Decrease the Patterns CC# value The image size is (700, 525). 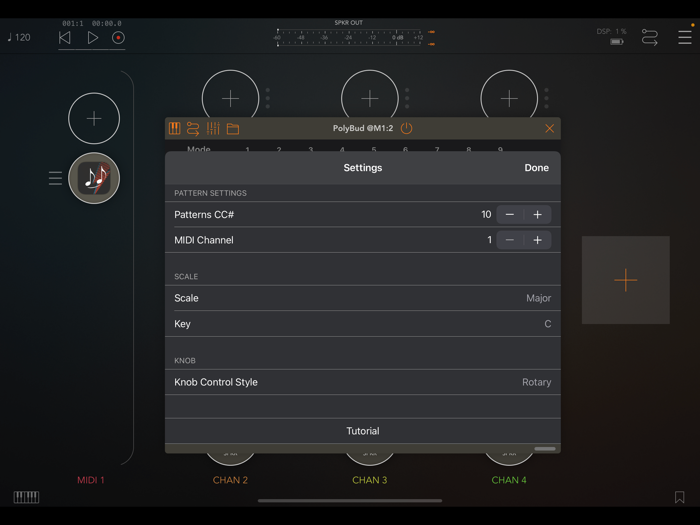[510, 215]
